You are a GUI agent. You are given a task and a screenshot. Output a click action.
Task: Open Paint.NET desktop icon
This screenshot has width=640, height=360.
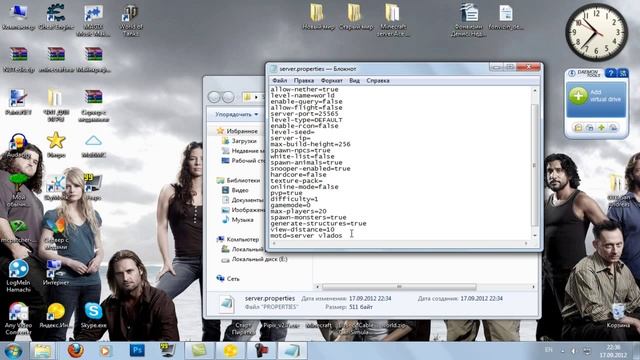click(x=18, y=102)
